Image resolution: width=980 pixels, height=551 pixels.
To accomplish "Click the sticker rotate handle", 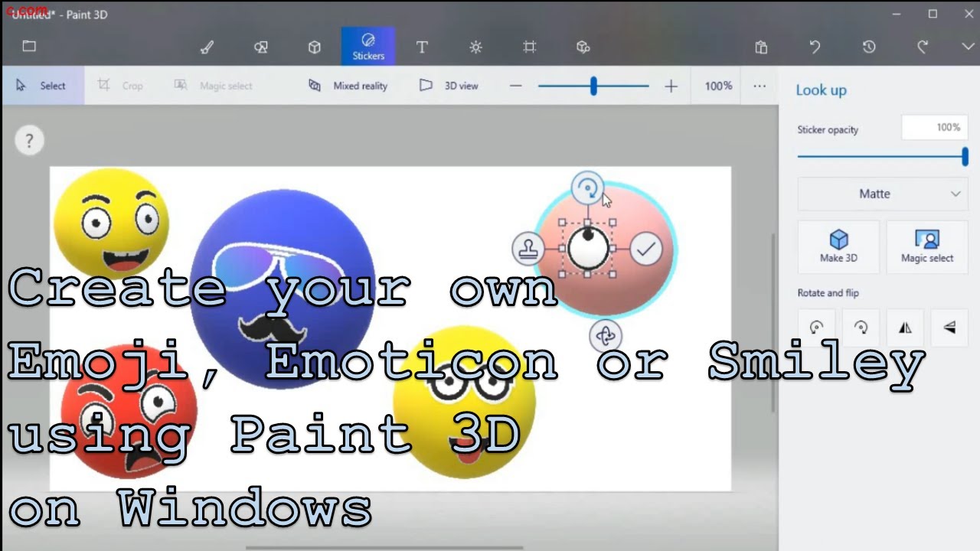I will (x=587, y=188).
